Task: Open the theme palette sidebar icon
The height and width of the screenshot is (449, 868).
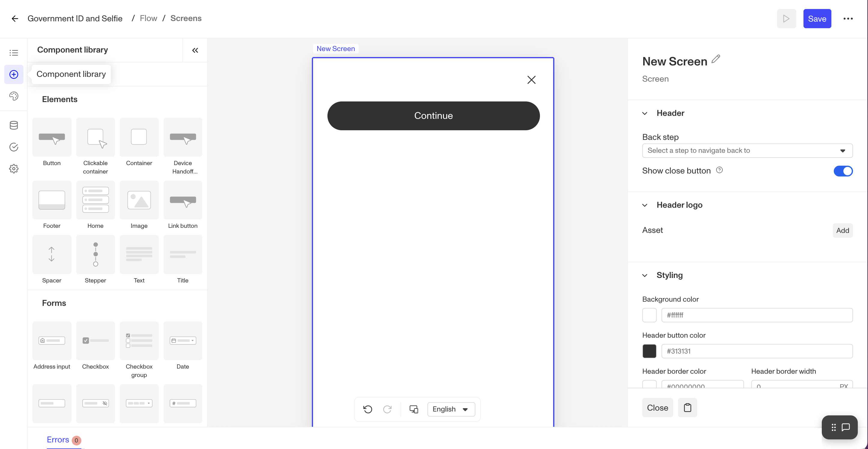Action: (x=14, y=96)
